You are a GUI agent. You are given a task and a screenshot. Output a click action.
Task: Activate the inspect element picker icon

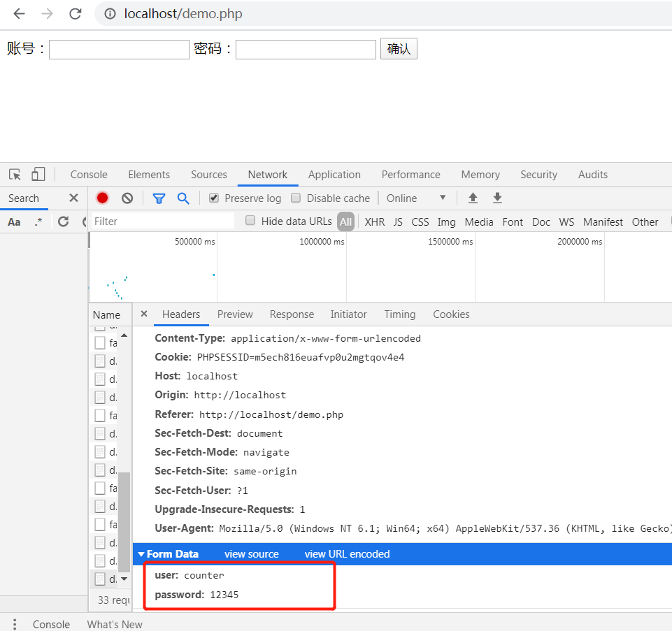click(15, 175)
